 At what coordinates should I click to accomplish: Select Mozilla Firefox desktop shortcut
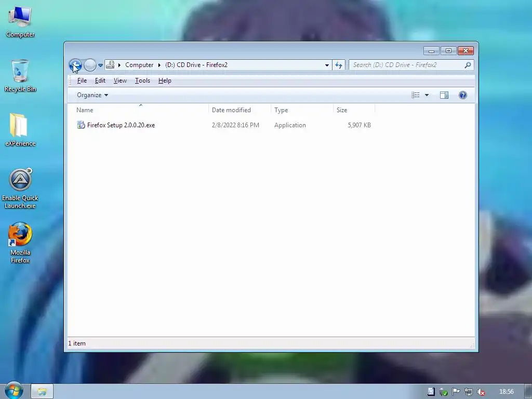pos(20,243)
